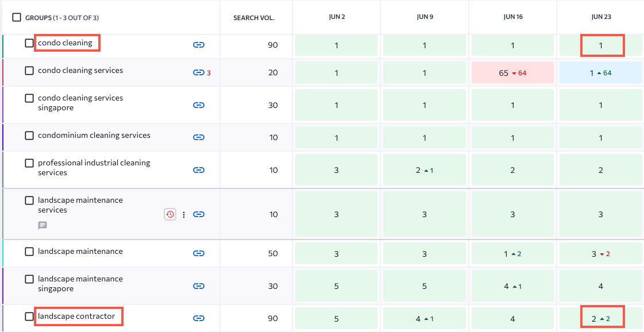Click the blue Jun 23 cell showing 1 up 64

600,73
